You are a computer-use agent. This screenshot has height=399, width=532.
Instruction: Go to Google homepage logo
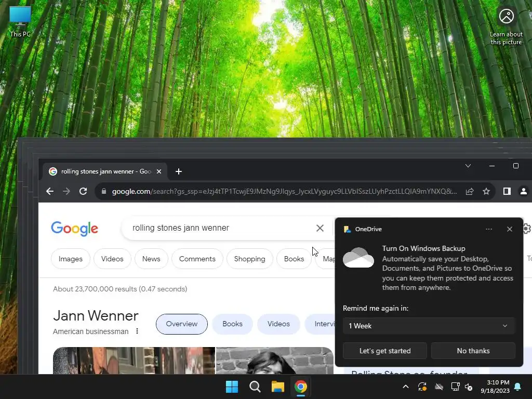75,229
